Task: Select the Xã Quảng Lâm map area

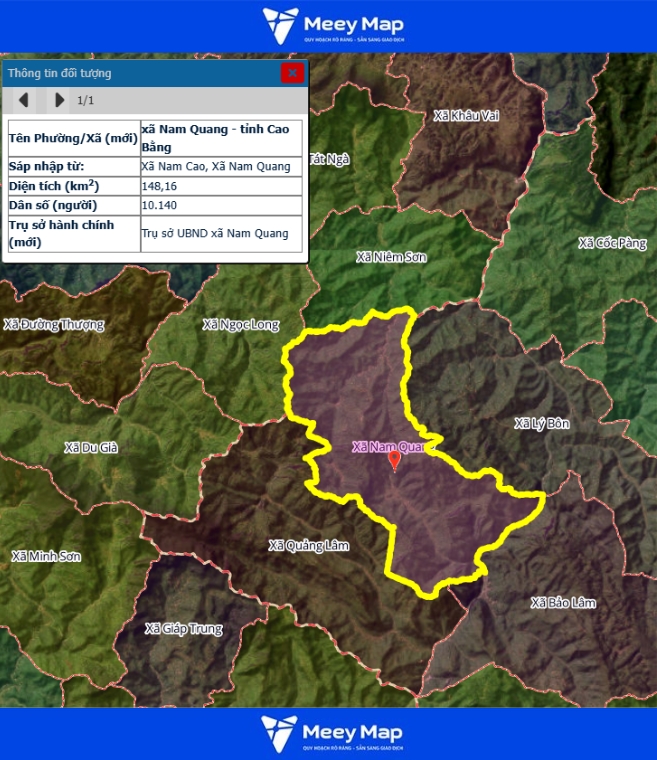Action: click(x=309, y=545)
